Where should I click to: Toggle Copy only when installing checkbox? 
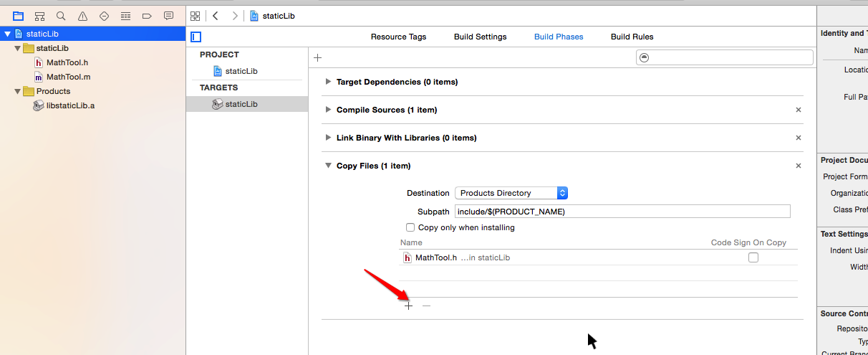[x=410, y=227]
